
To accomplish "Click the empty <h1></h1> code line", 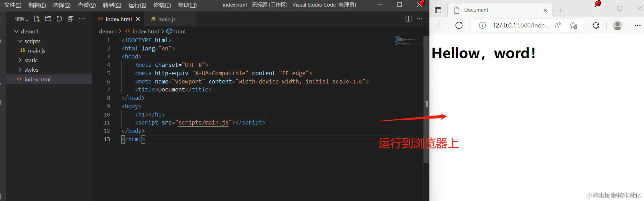I will click(150, 114).
